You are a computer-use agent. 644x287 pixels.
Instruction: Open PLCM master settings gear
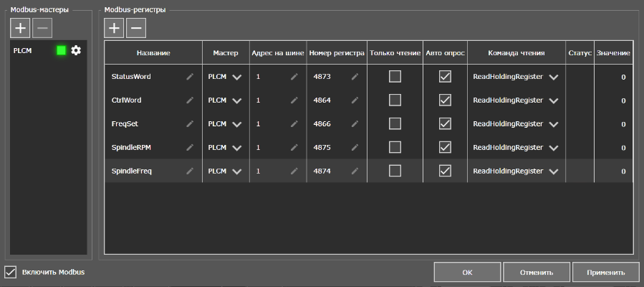coord(76,50)
